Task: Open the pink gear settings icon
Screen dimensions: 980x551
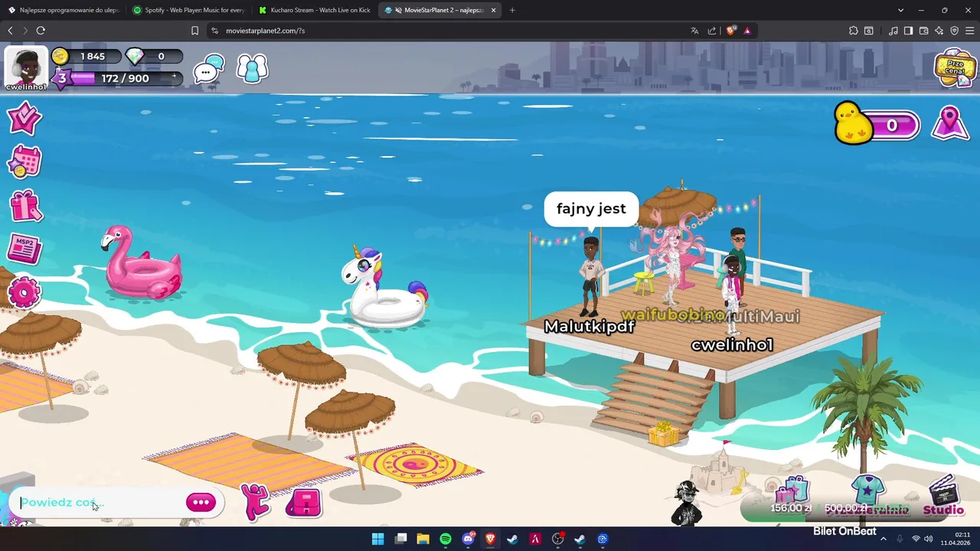Action: point(24,293)
